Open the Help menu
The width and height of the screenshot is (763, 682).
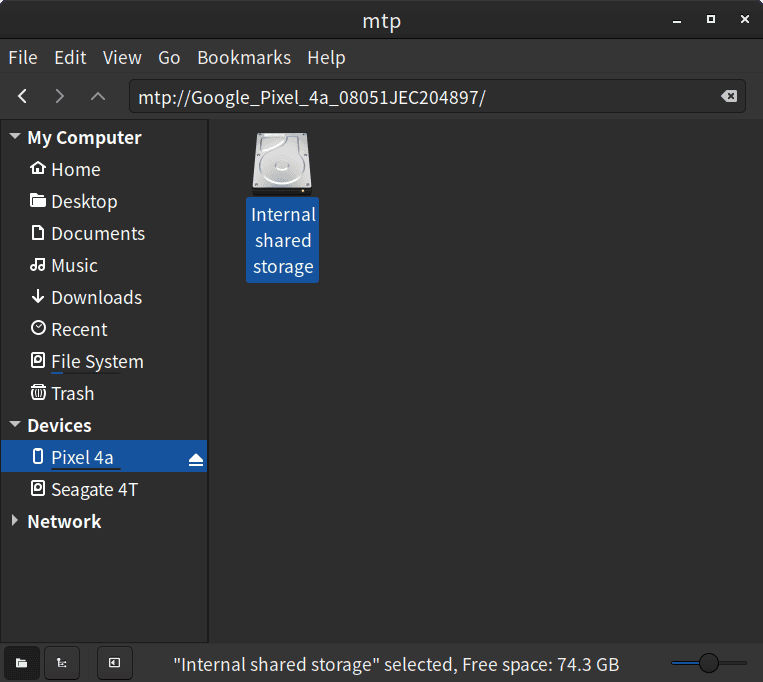[x=326, y=58]
